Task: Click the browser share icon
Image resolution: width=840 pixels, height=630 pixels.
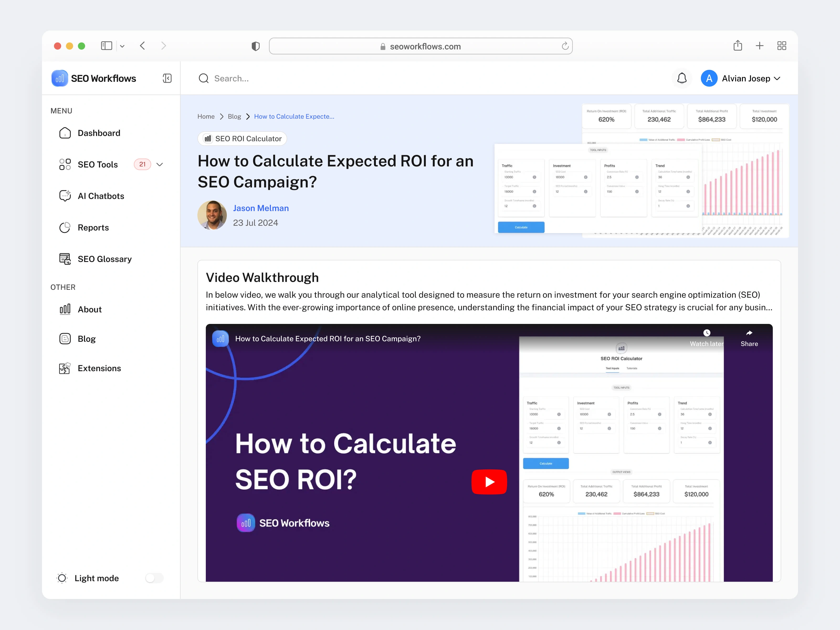Action: [x=737, y=46]
